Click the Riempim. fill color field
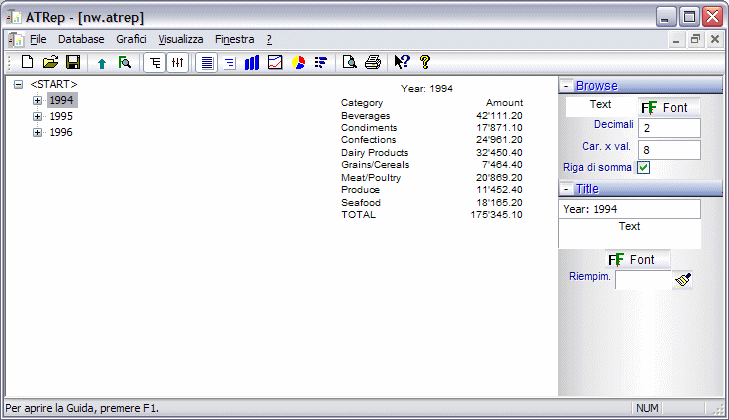729x420 pixels. (x=643, y=280)
